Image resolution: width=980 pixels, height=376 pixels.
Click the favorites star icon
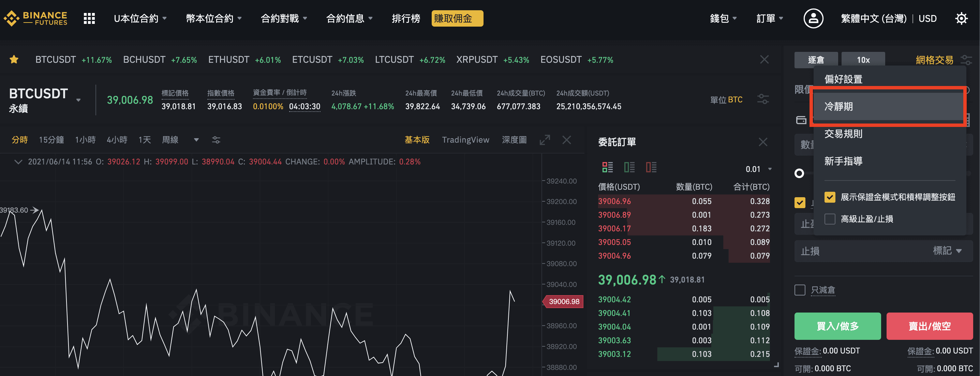pyautogui.click(x=14, y=59)
